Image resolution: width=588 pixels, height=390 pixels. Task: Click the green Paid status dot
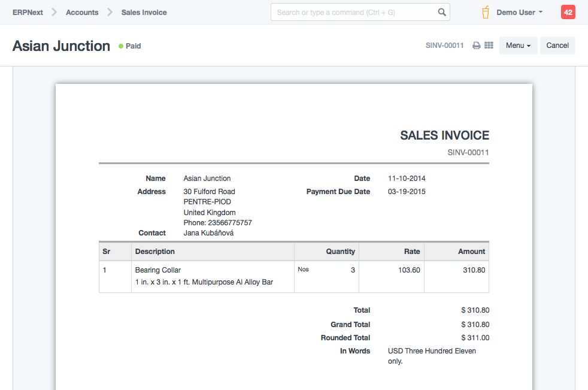tap(120, 46)
